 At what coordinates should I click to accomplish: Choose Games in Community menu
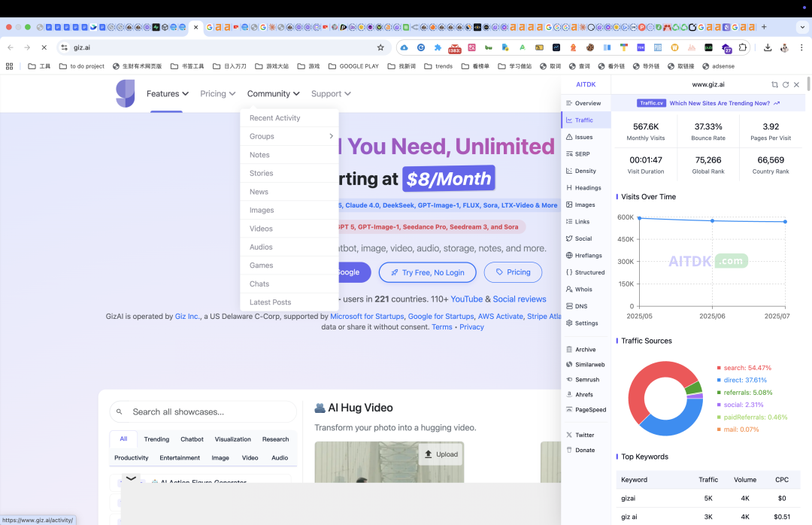point(289,266)
